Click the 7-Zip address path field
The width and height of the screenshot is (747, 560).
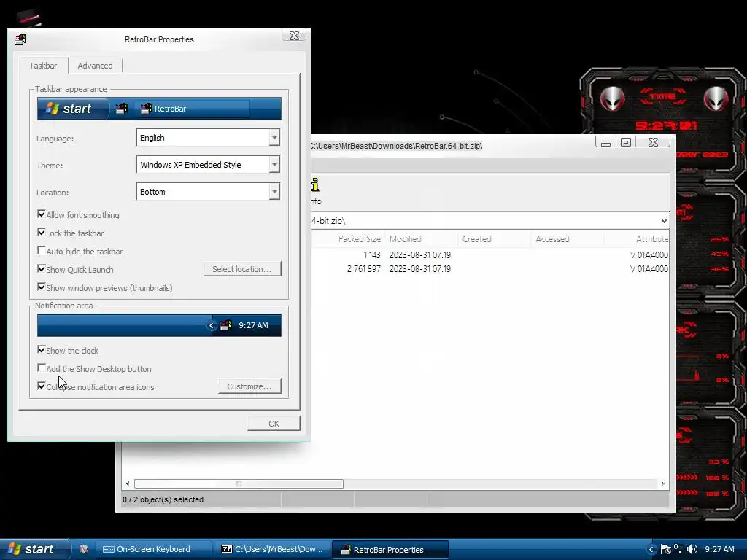485,220
